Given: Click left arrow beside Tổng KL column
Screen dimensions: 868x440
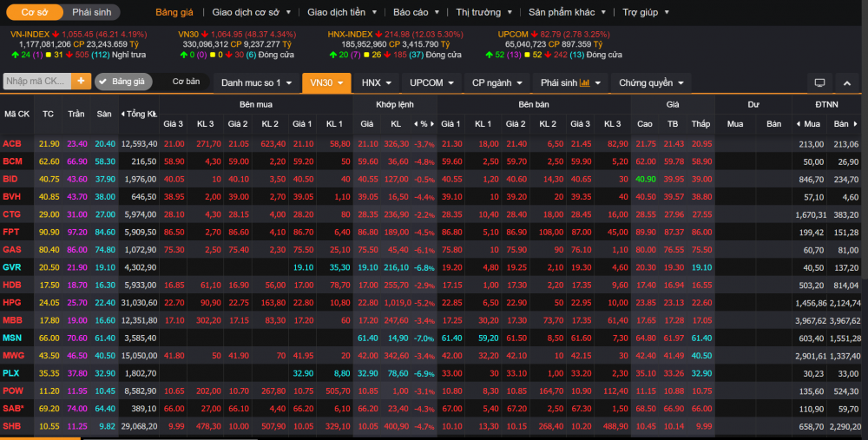Looking at the screenshot, I should 123,114.
